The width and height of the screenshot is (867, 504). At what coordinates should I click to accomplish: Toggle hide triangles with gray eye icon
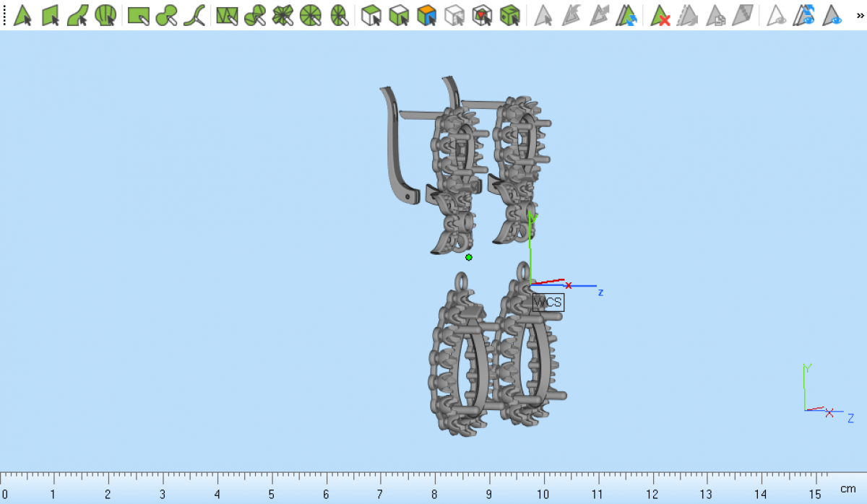(x=777, y=15)
